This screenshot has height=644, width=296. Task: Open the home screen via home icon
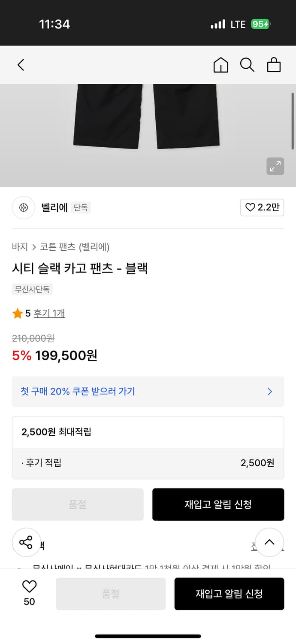pos(220,65)
